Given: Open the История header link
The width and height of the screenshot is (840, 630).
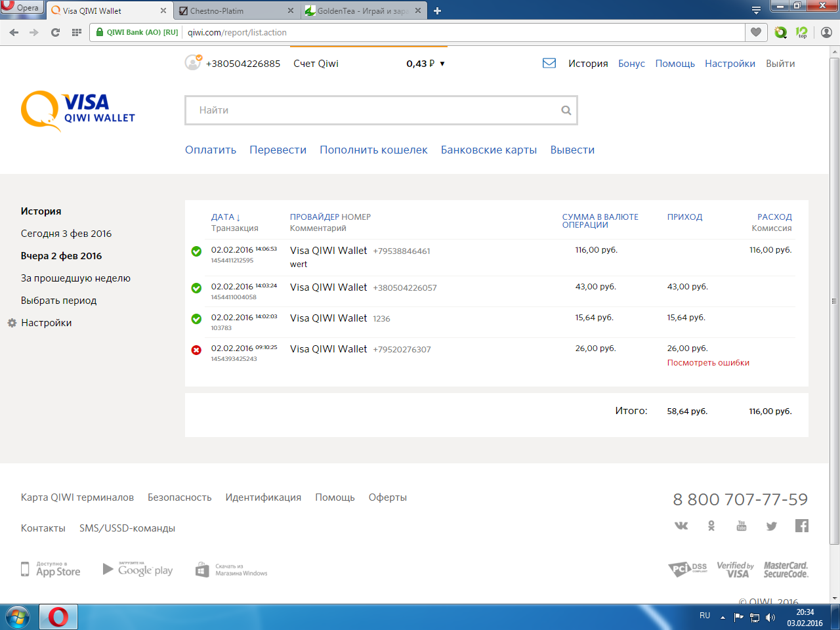Looking at the screenshot, I should coord(588,64).
